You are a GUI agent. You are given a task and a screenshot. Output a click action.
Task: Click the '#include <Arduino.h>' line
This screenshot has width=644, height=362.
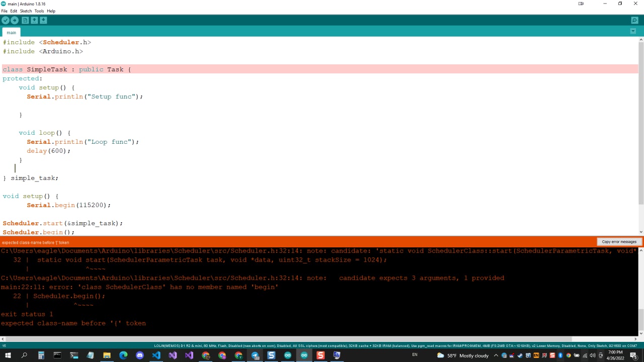43,51
